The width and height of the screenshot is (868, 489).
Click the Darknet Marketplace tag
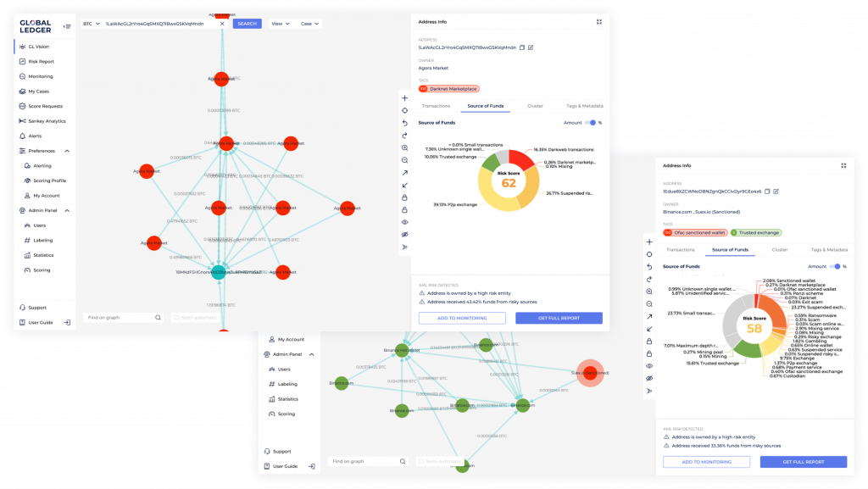point(449,89)
